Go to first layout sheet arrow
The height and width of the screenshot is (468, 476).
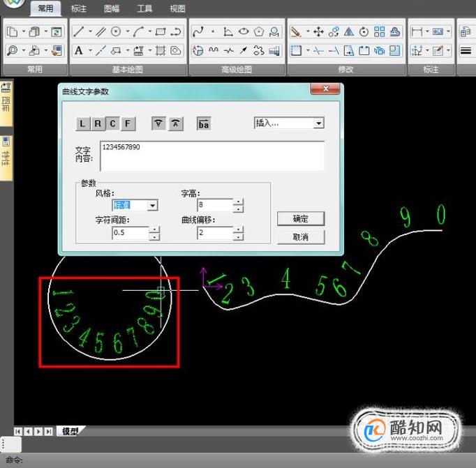18,431
